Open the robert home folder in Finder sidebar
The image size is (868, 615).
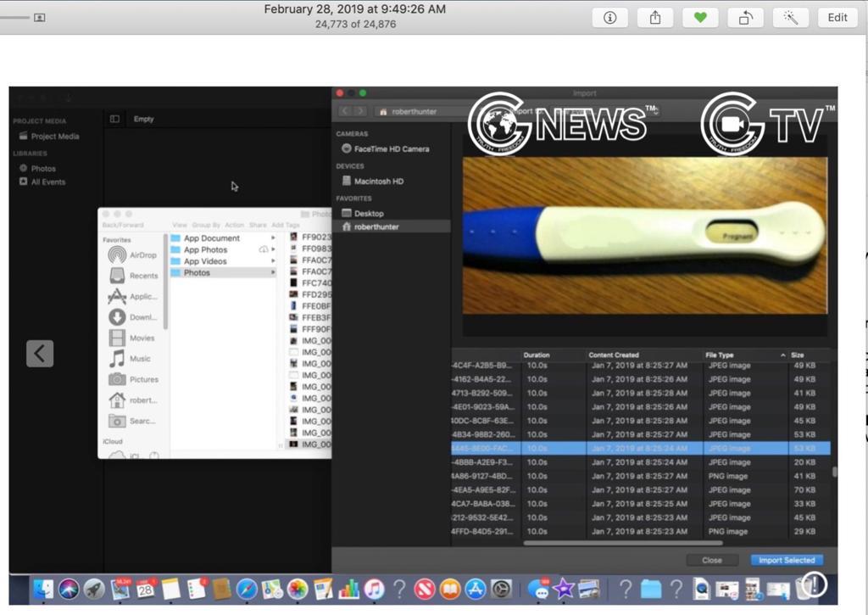pyautogui.click(x=133, y=400)
